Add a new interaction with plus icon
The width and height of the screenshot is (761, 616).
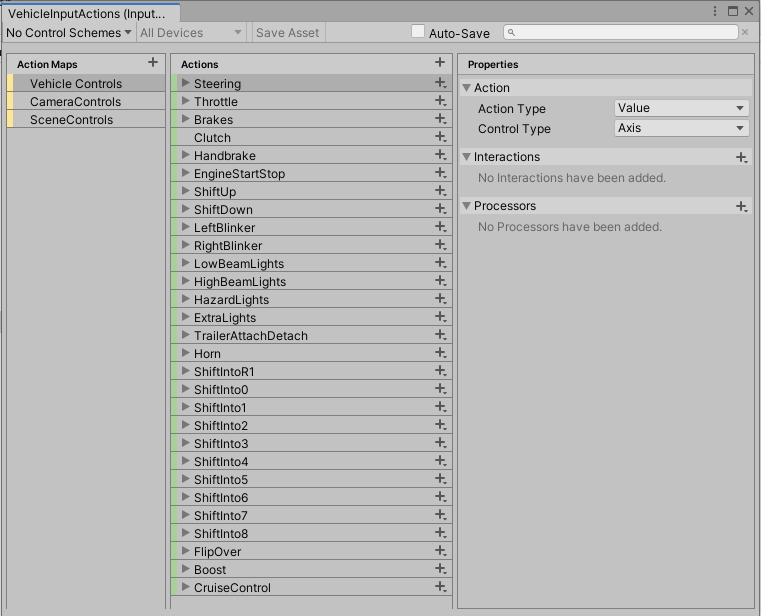(x=741, y=157)
